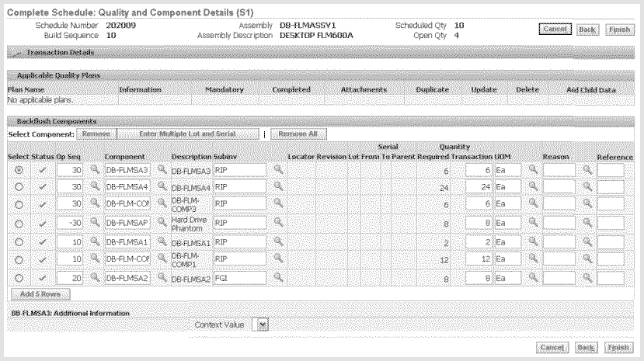Screen dimensions: 644x361
Task: Open Op Seq search for DB-FLMSA3 row
Action: click(x=95, y=169)
